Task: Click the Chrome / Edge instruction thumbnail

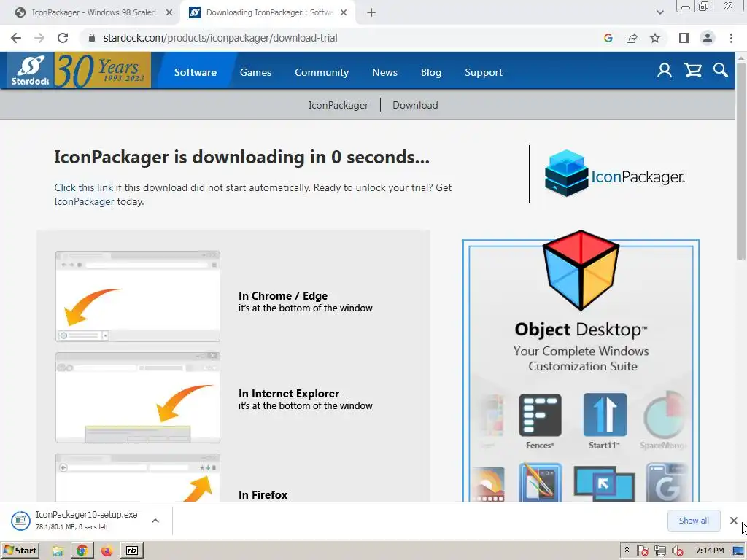Action: tap(138, 296)
